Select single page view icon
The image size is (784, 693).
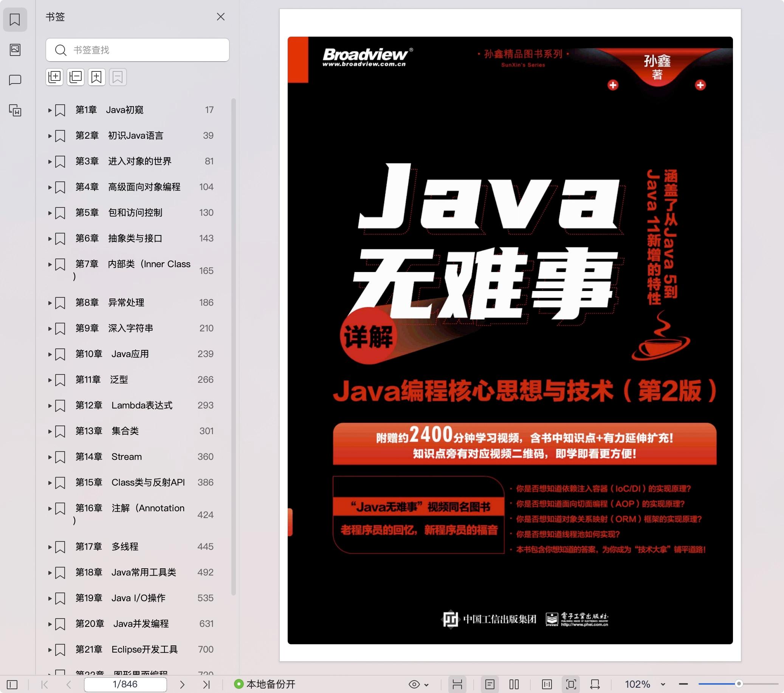(490, 685)
